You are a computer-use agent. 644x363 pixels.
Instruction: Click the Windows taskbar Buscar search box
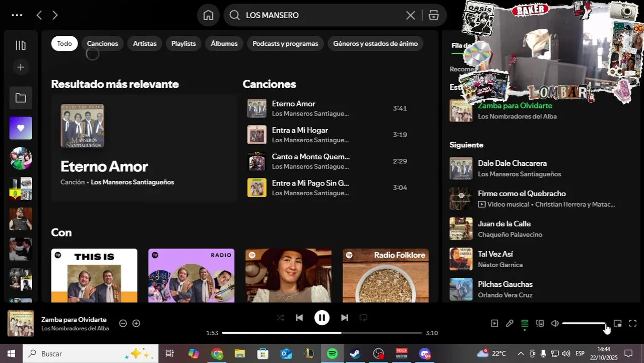(91, 353)
